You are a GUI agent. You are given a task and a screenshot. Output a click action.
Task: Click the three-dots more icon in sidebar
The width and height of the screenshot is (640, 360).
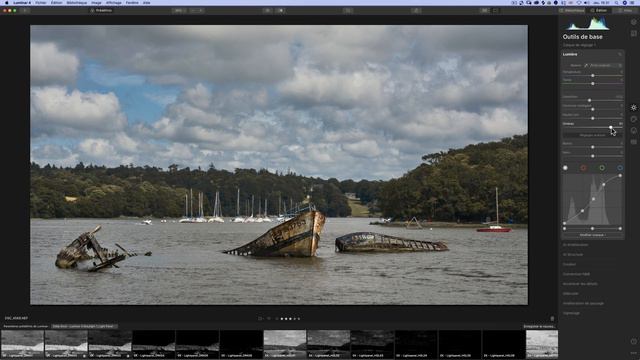coord(633,353)
